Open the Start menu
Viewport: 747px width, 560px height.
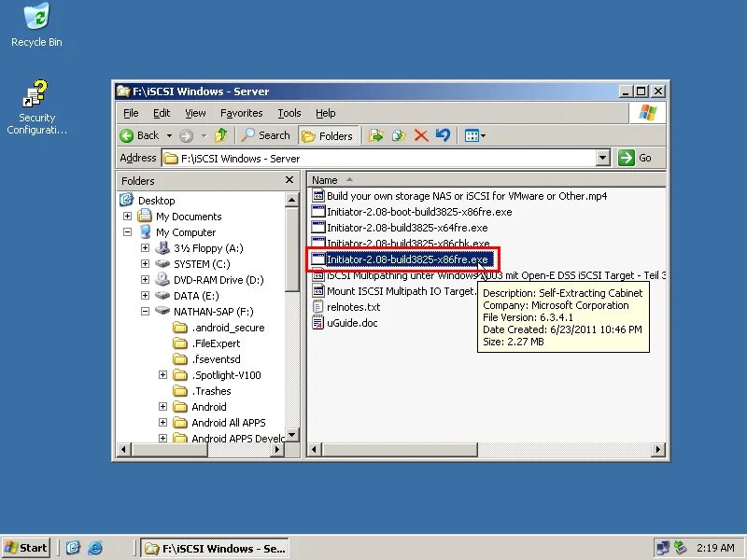tap(26, 548)
